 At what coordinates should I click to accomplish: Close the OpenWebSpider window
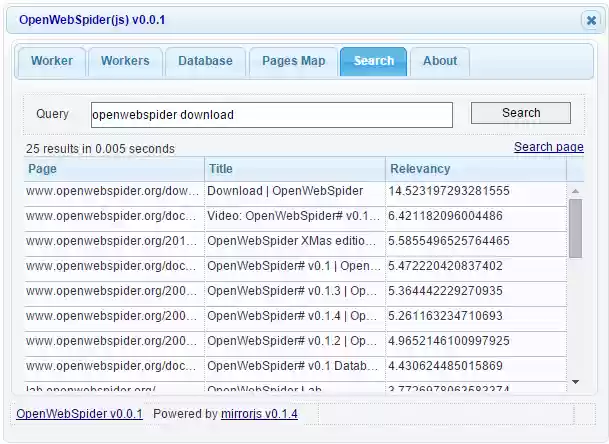click(590, 20)
